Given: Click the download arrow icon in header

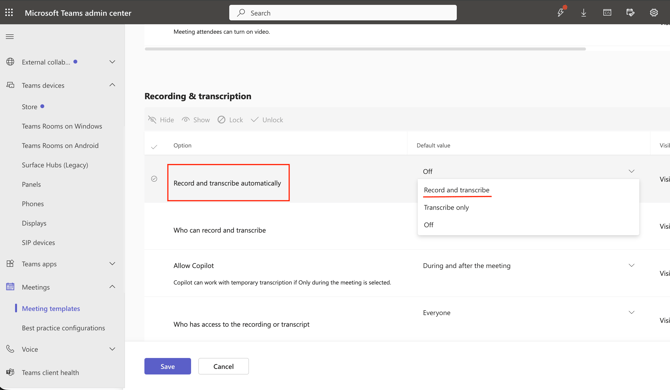Looking at the screenshot, I should 584,13.
